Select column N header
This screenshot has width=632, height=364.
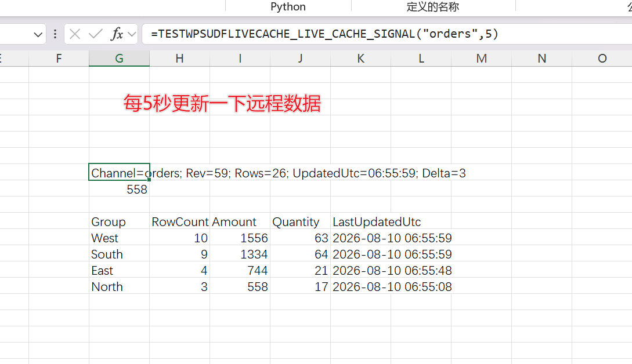pyautogui.click(x=541, y=59)
